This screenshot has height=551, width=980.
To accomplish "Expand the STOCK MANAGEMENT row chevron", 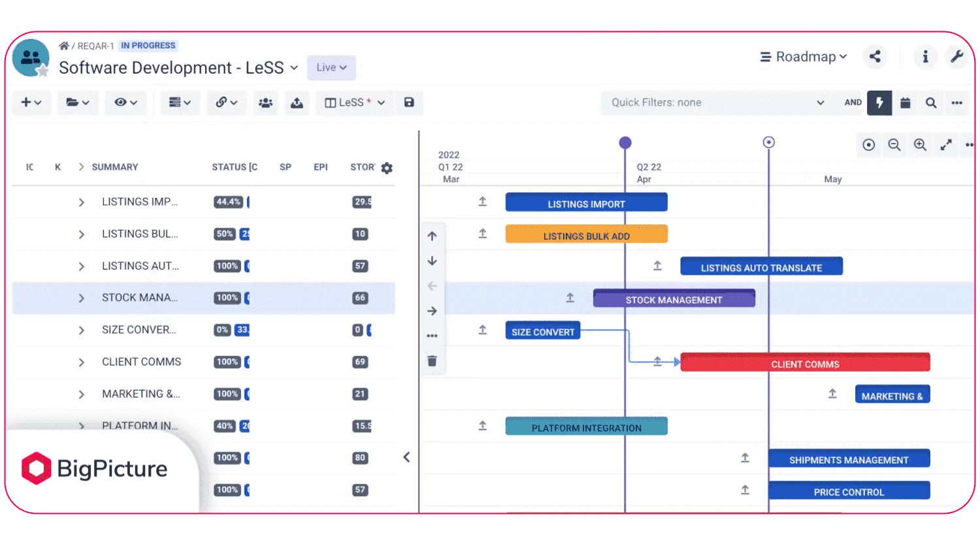I will [81, 298].
